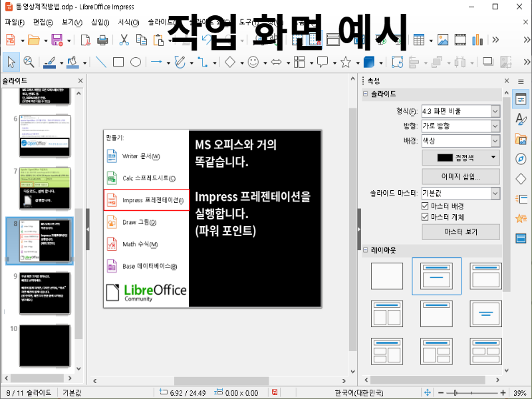Open the 삽입(I) menu

100,23
